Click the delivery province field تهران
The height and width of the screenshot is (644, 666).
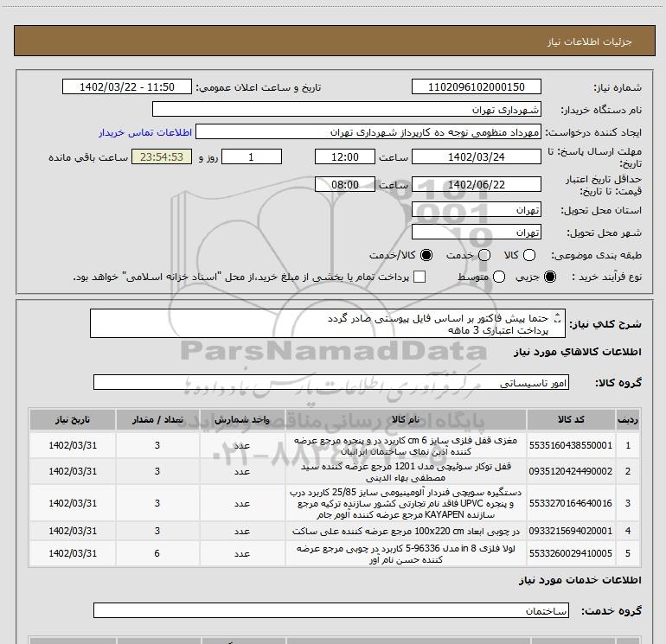tap(476, 210)
